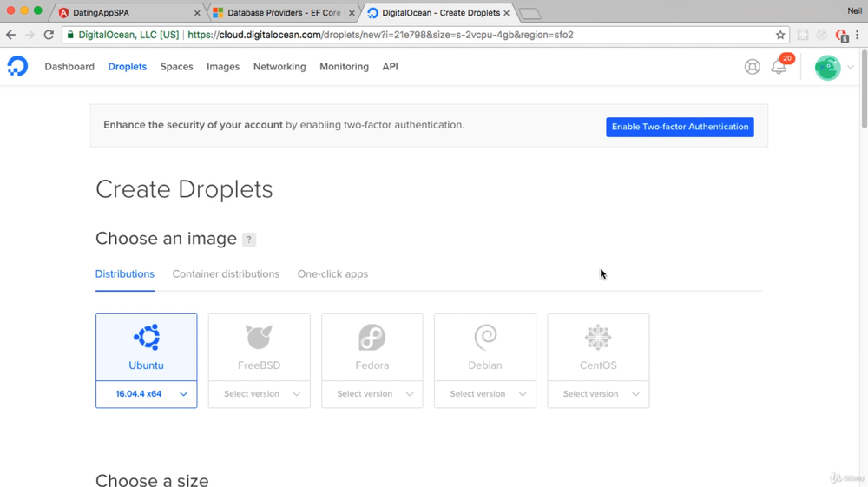
Task: Select the Fedora distribution logo
Action: [372, 337]
